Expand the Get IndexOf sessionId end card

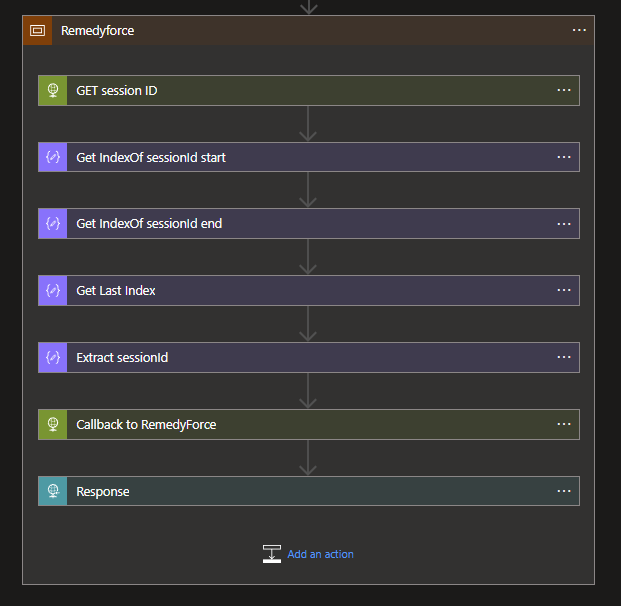309,223
